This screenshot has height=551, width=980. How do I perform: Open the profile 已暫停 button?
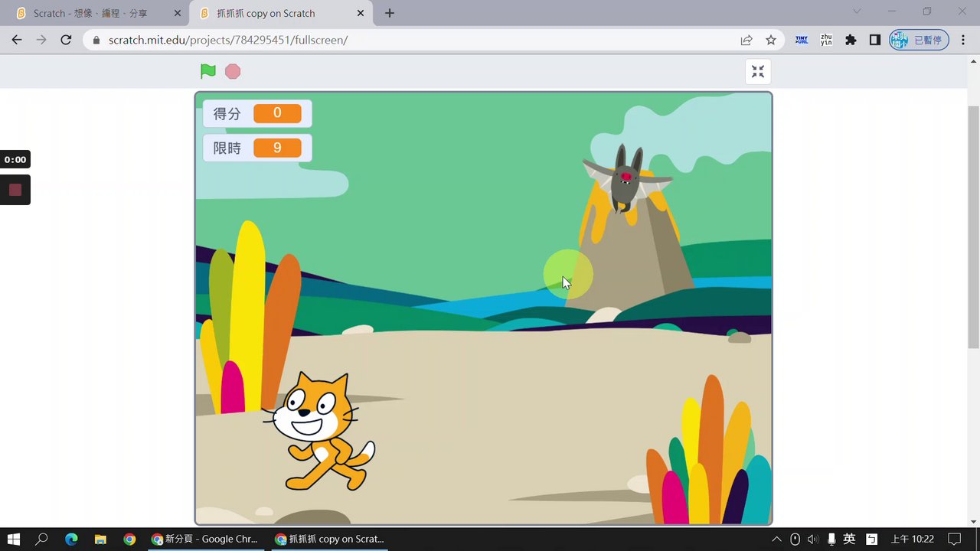click(919, 40)
